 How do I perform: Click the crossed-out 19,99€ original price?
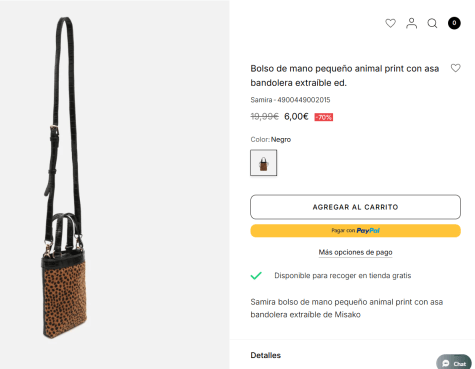(x=264, y=117)
